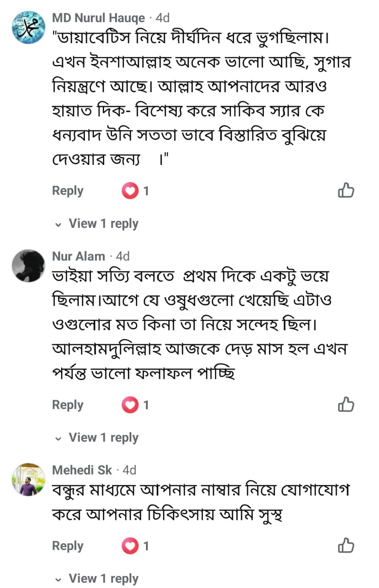Image resolution: width=379 pixels, height=588 pixels.
Task: Tap heart reaction on MD Nurul Hauqe's comment
Action: 130,191
